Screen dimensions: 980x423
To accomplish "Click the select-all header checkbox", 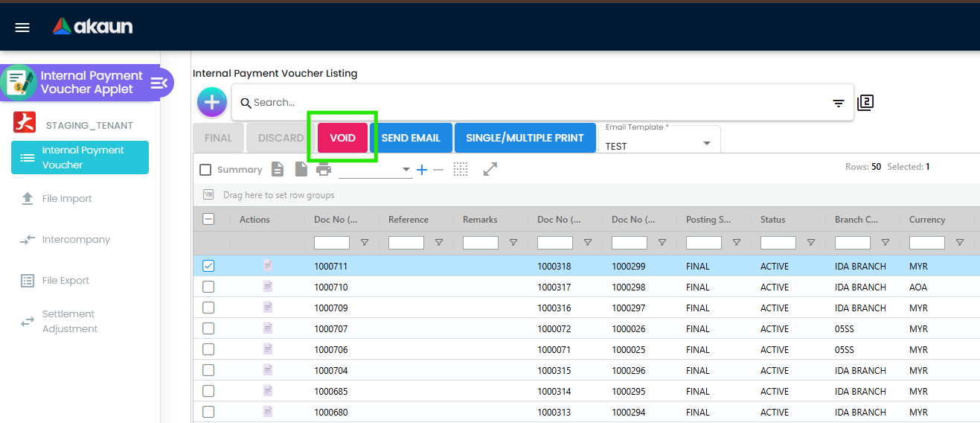I will 208,219.
